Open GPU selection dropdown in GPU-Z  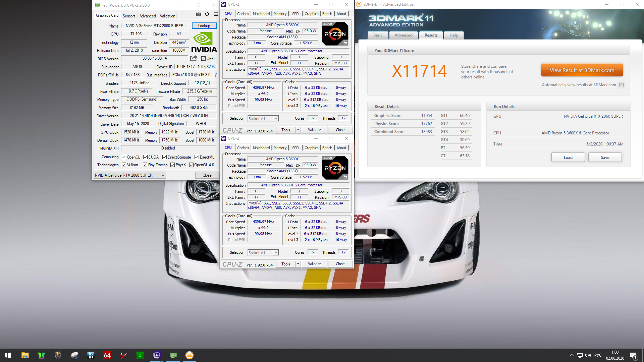(129, 175)
